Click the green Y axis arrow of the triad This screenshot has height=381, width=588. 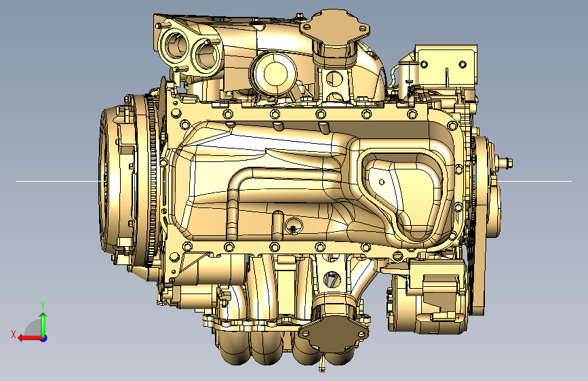point(43,324)
